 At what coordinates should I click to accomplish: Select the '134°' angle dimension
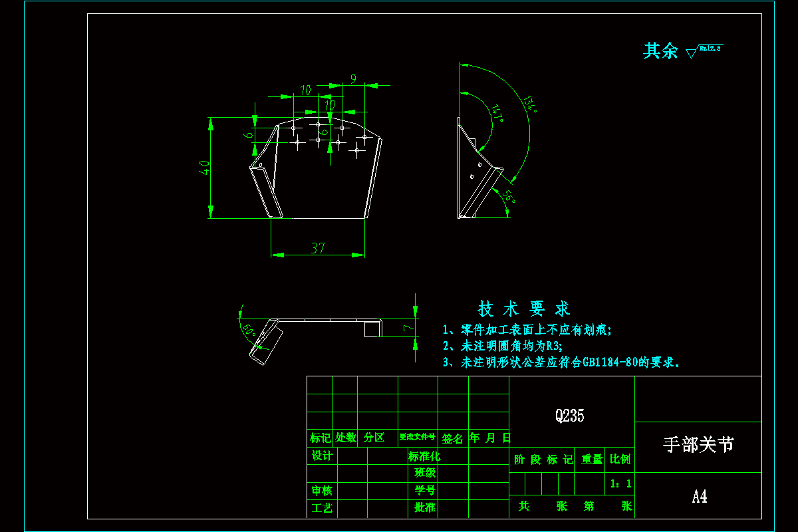[x=530, y=104]
